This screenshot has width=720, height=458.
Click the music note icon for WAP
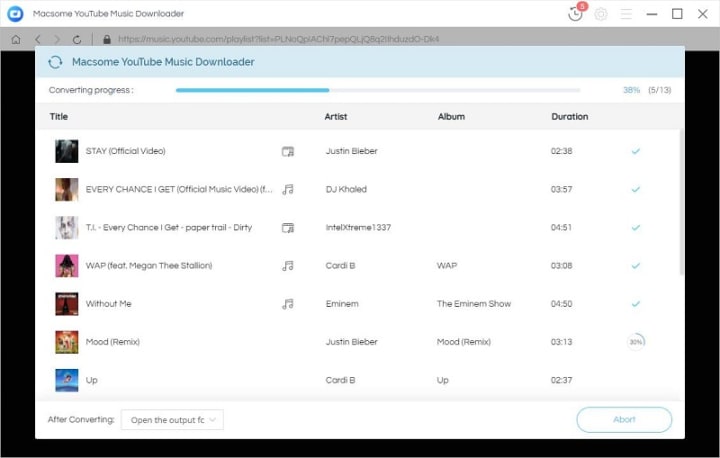pos(288,266)
